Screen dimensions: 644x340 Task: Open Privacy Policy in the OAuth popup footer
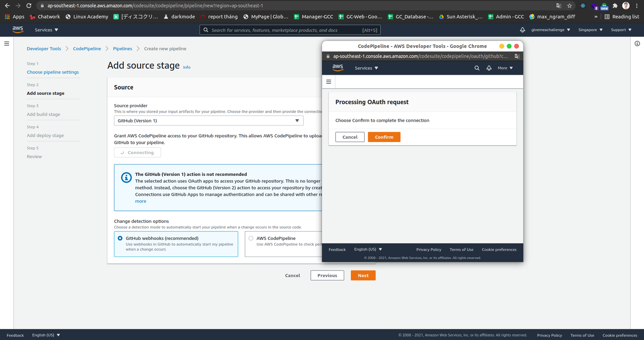click(429, 250)
